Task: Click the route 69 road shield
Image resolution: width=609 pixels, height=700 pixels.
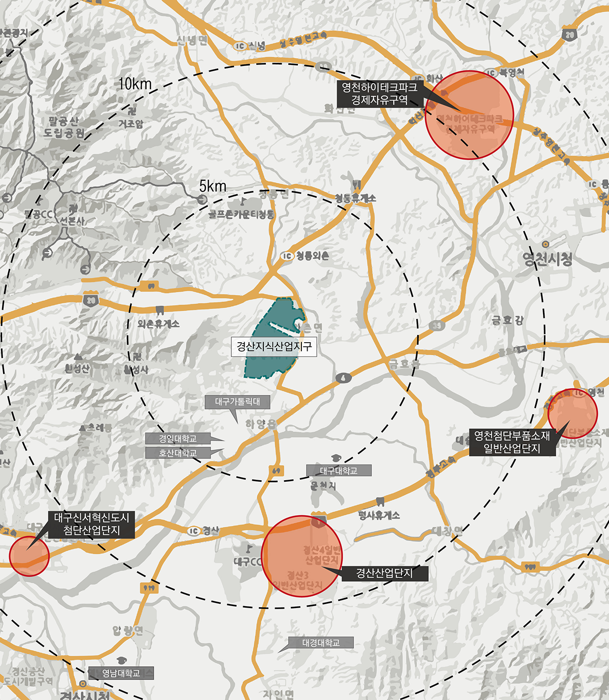Action: (277, 471)
